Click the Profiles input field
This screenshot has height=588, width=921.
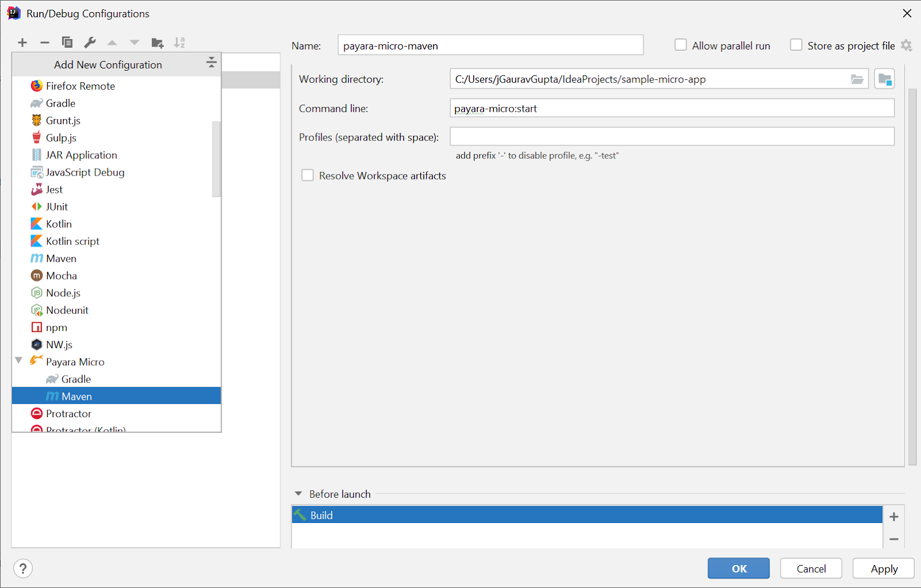672,136
